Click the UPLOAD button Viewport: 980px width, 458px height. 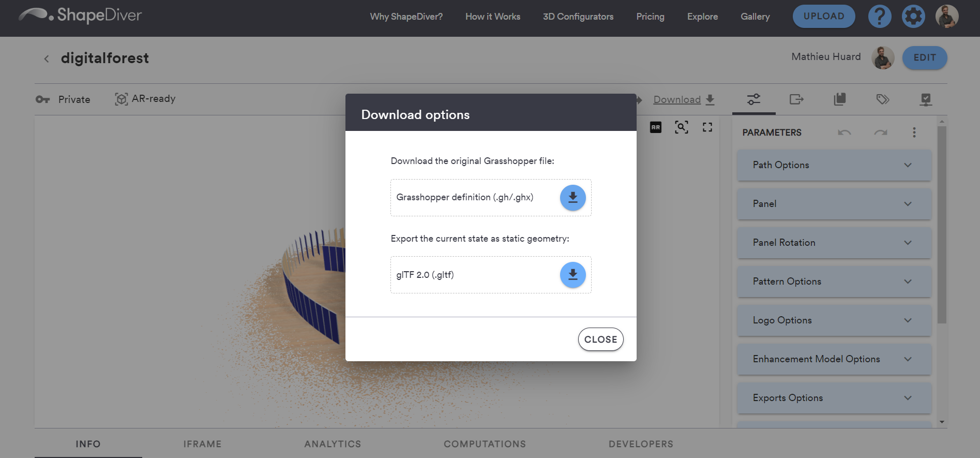click(823, 17)
